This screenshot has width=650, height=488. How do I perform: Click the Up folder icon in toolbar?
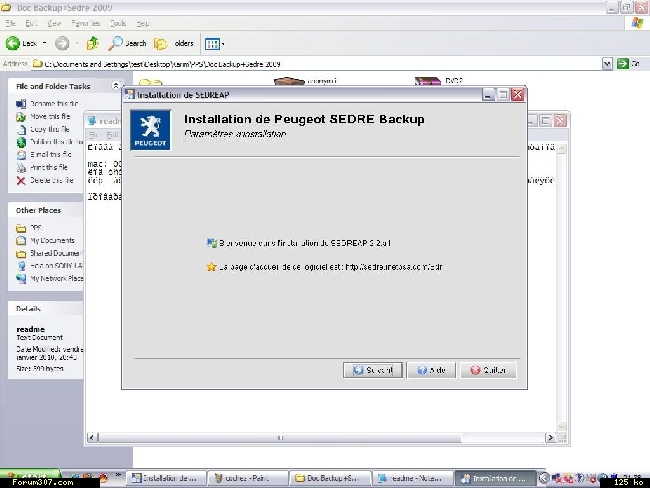click(92, 43)
